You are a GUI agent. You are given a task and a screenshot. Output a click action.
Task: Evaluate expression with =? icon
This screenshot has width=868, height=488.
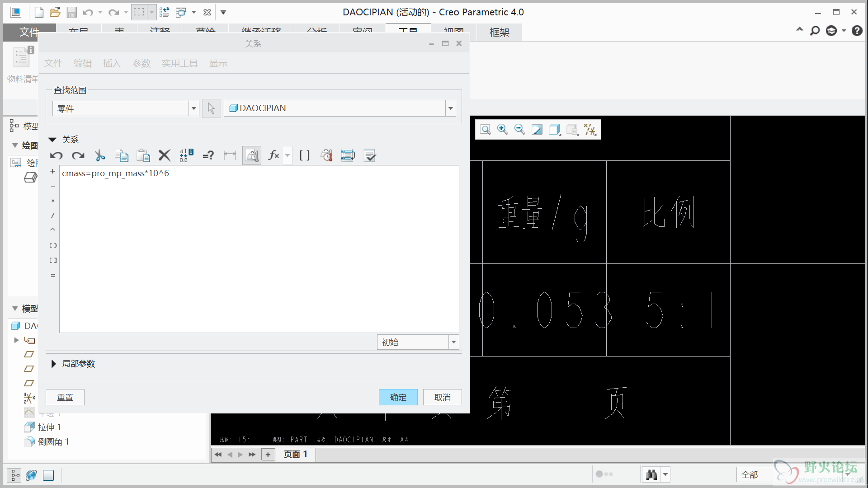208,156
